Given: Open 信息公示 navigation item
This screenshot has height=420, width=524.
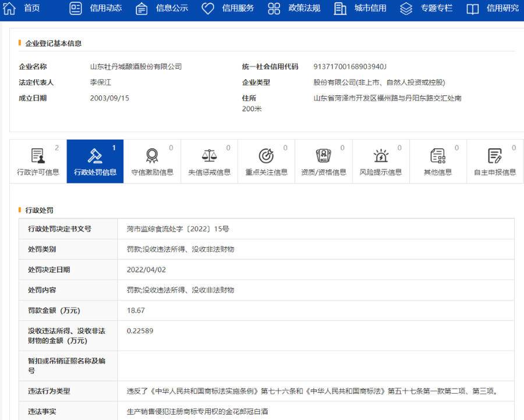Looking at the screenshot, I should pos(172,8).
